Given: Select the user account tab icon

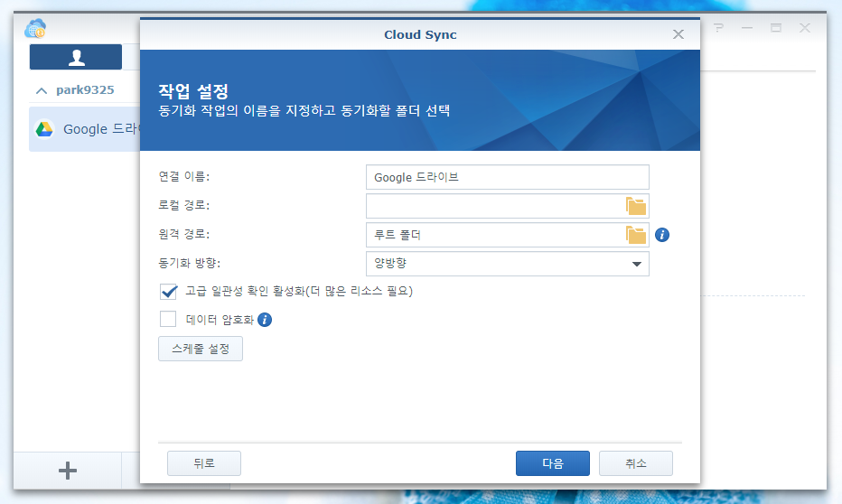Looking at the screenshot, I should pos(76,57).
